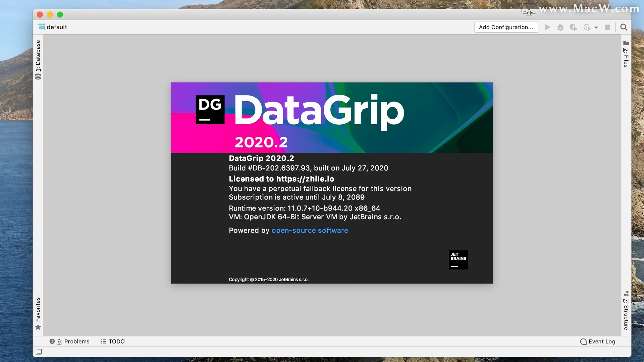
Task: Close the window with red button
Action: pos(40,14)
